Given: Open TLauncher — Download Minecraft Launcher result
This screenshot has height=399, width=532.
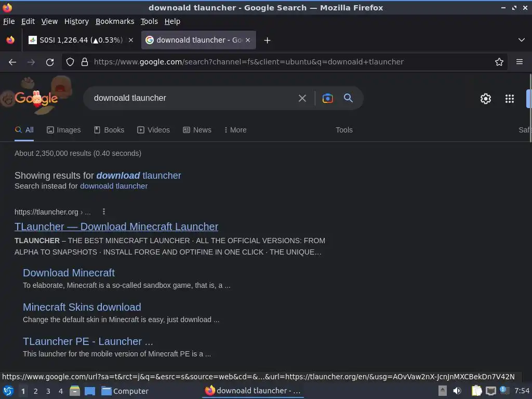Looking at the screenshot, I should pos(116,227).
